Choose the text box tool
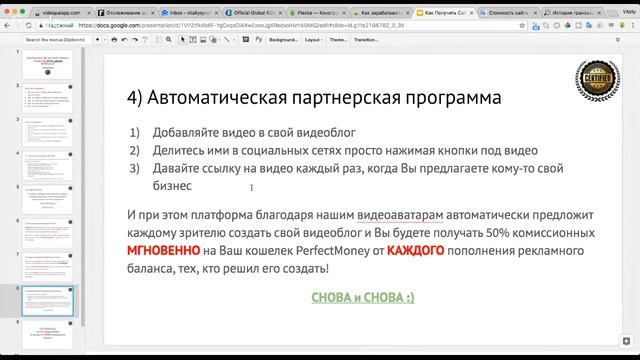 (x=193, y=40)
